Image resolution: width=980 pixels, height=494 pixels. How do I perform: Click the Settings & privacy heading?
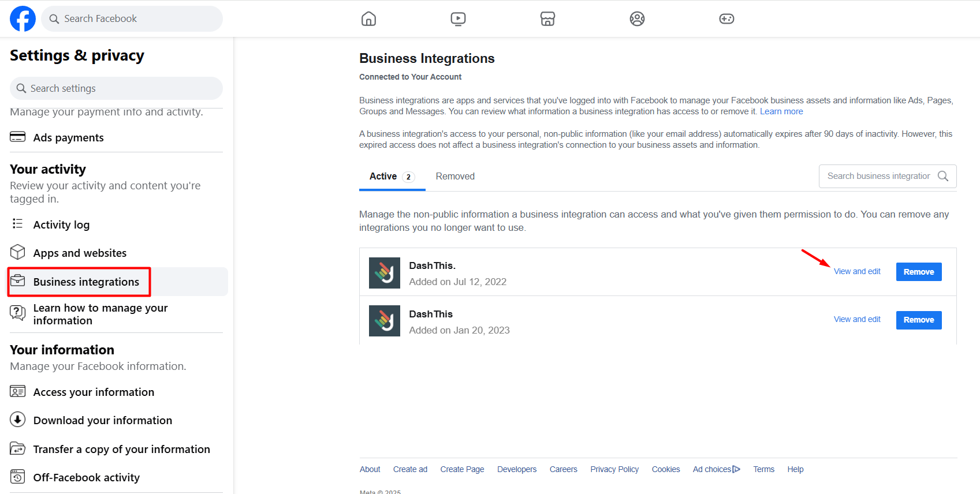point(77,55)
